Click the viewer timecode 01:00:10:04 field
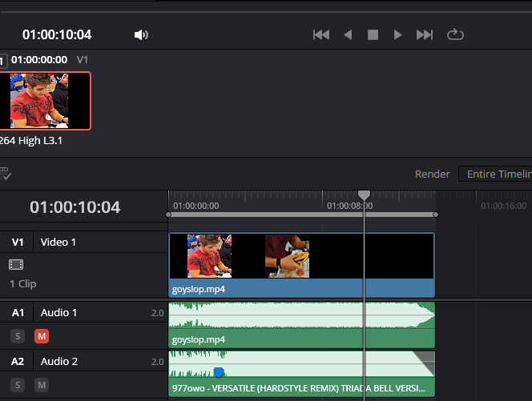This screenshot has width=532, height=401. coord(57,34)
